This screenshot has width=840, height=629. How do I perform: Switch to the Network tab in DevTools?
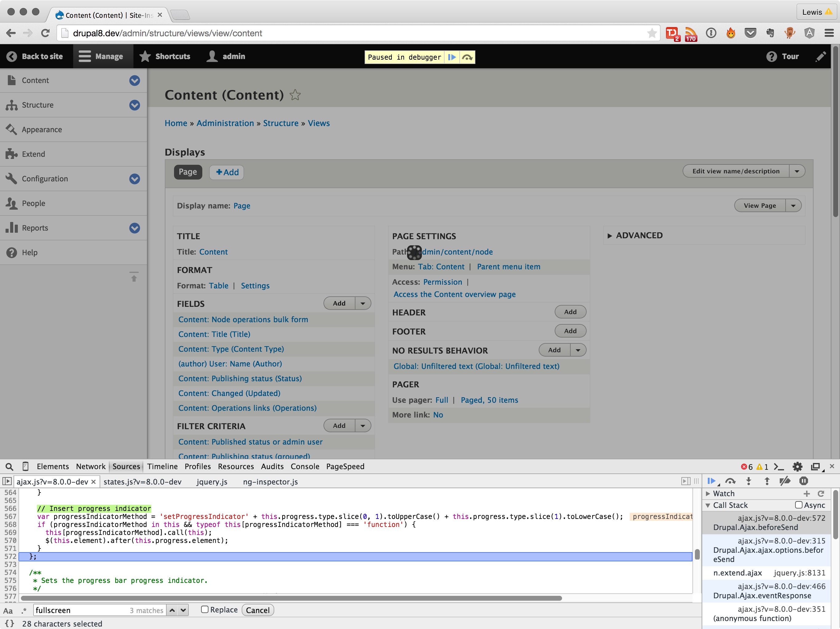tap(91, 467)
